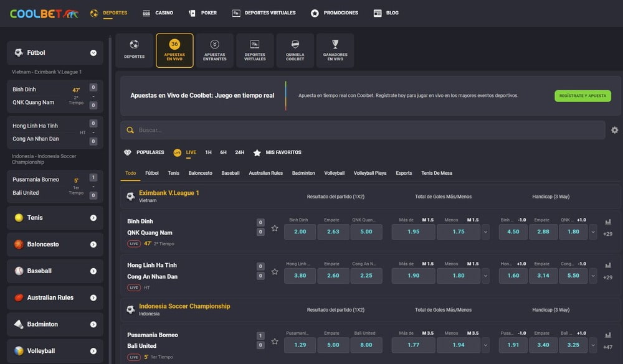
Task: Open the Apuestas Entrantes tile
Action: pyautogui.click(x=214, y=50)
